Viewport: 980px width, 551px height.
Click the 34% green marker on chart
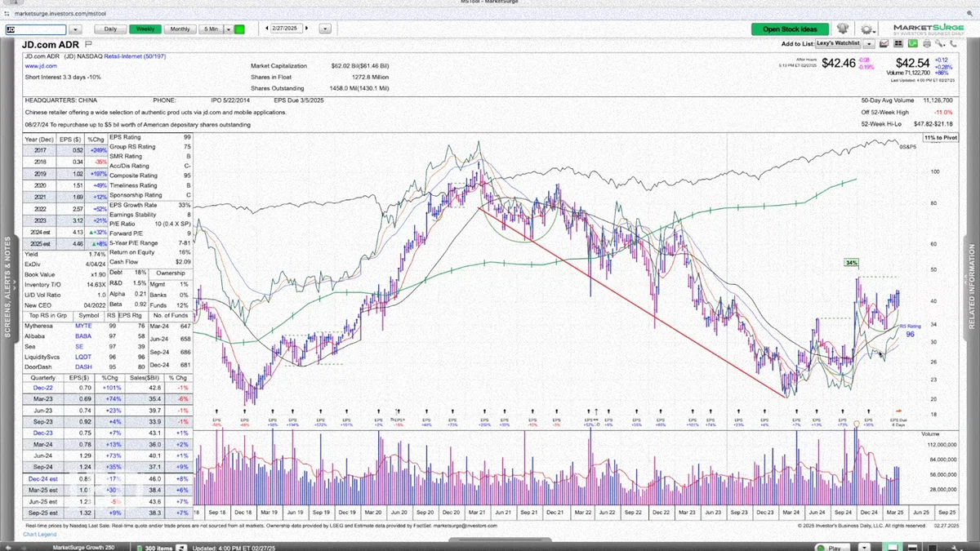(x=851, y=263)
